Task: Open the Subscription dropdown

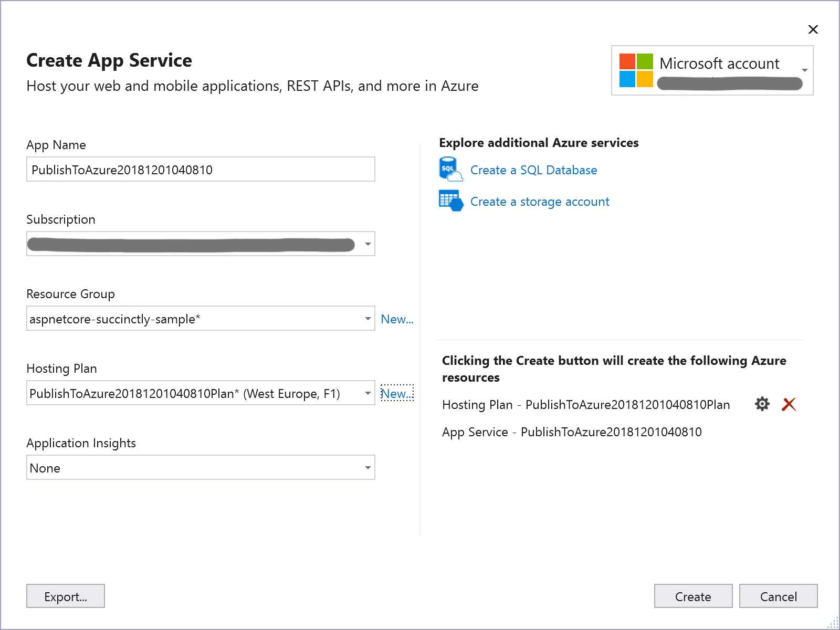Action: coord(366,243)
